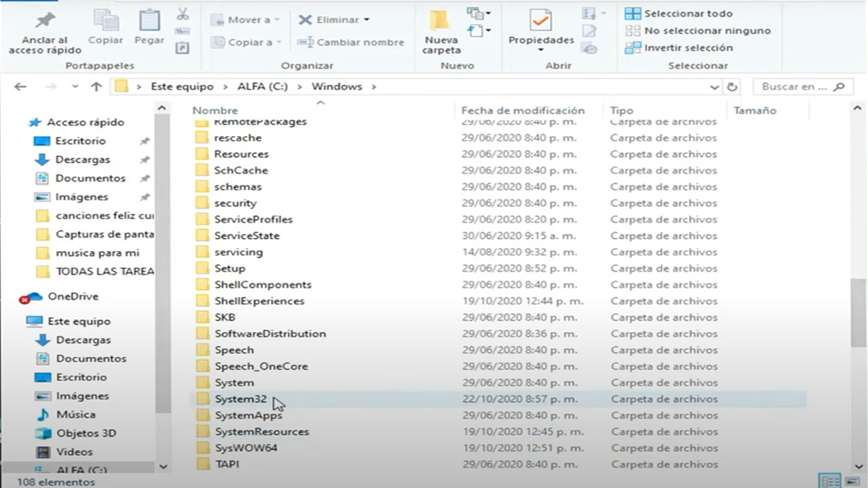Click the Cortar scissors icon
Image resolution: width=868 pixels, height=488 pixels.
[182, 14]
